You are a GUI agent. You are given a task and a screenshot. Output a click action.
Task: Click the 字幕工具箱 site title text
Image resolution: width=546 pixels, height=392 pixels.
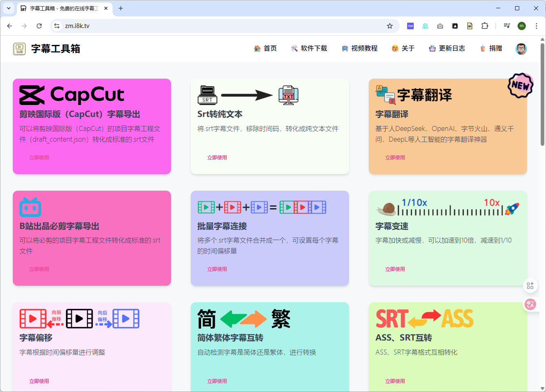56,49
